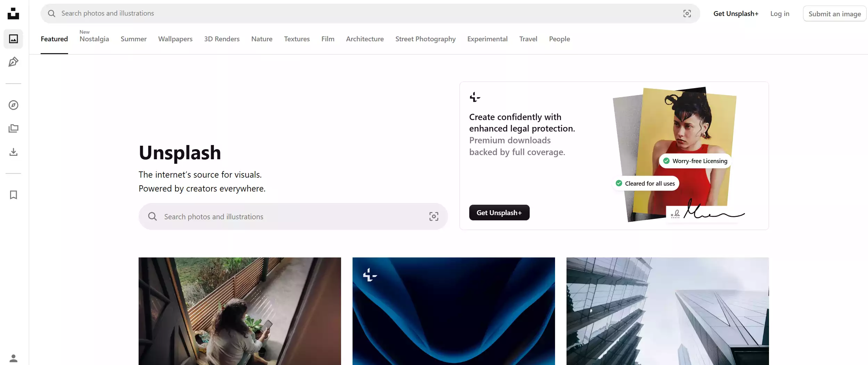The width and height of the screenshot is (868, 365).
Task: Open the Architecture tab
Action: coord(365,39)
